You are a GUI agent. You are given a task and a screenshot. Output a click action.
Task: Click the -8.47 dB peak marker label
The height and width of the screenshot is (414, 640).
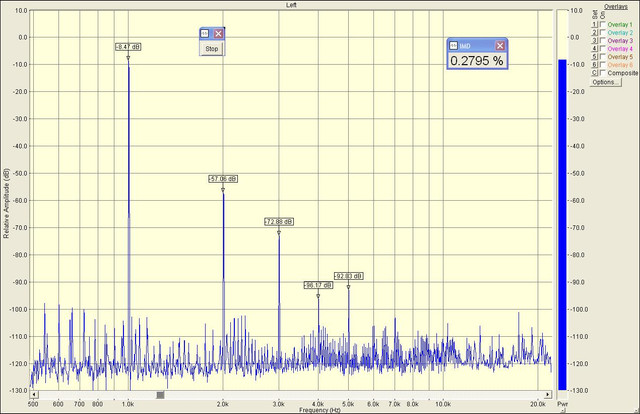coord(128,47)
